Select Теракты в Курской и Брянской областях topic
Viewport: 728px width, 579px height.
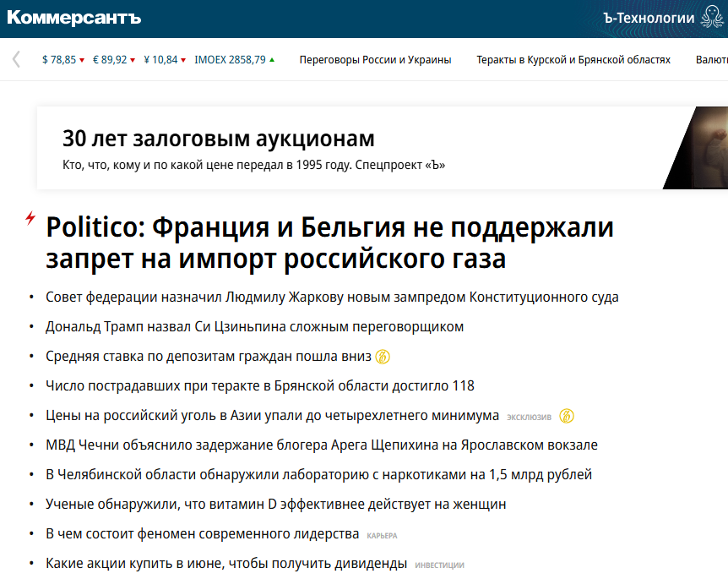(x=573, y=60)
